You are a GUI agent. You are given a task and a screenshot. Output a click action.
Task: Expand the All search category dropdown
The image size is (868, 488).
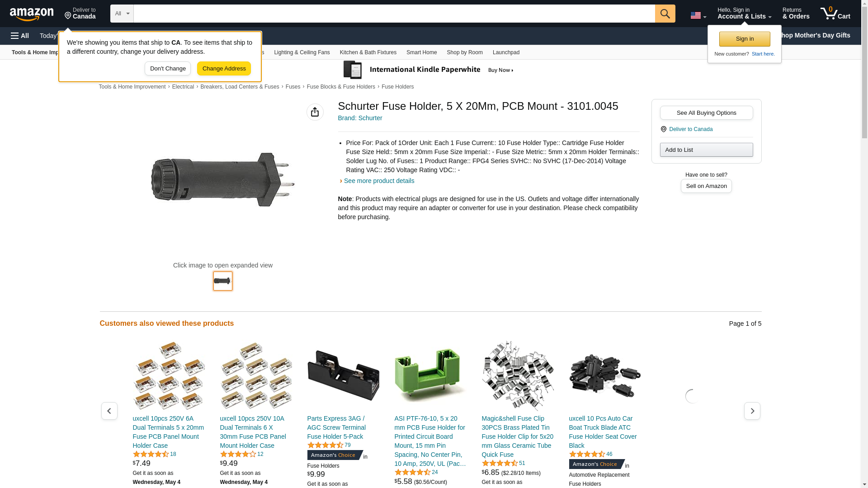pos(122,14)
